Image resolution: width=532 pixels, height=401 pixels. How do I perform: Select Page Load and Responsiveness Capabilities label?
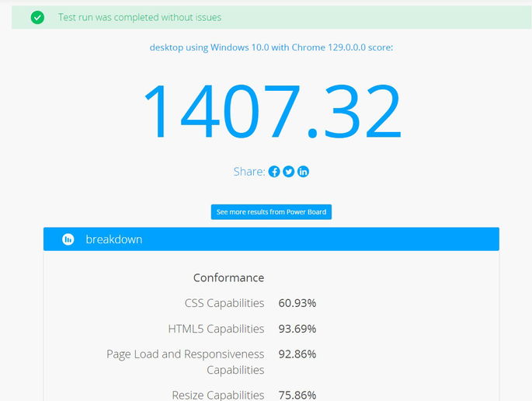tap(186, 361)
